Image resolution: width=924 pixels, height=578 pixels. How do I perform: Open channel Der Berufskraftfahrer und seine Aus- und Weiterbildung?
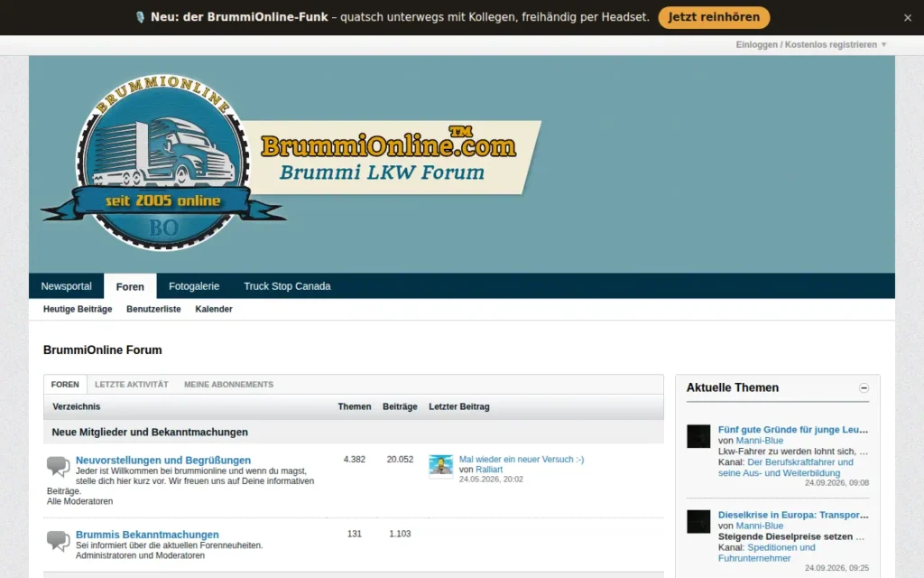point(786,468)
